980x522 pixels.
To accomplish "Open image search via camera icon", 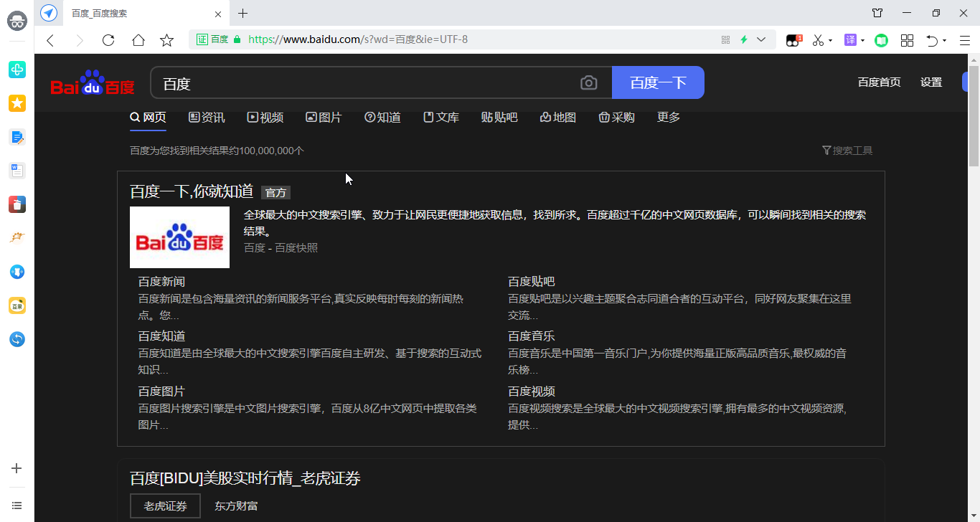I will coord(589,82).
